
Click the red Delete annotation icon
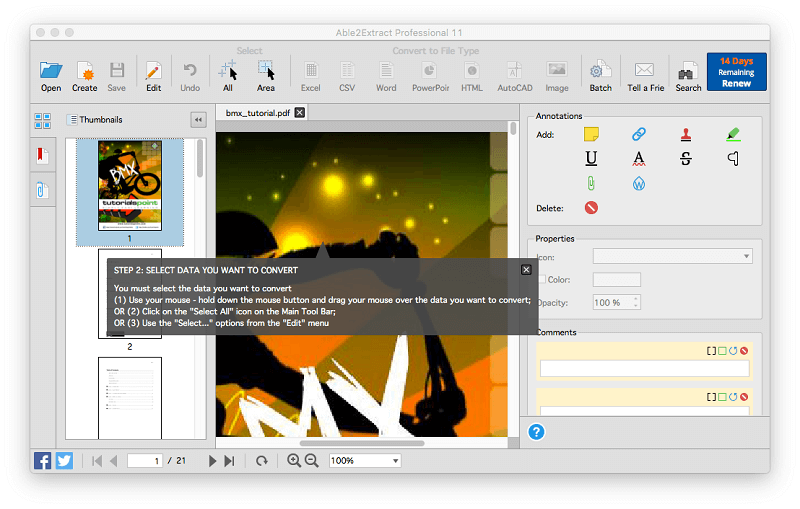591,208
